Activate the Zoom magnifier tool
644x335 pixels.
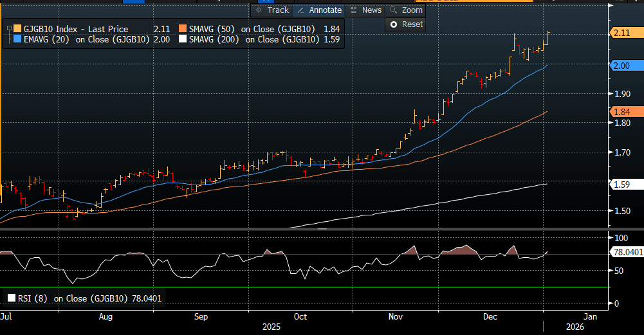[406, 10]
